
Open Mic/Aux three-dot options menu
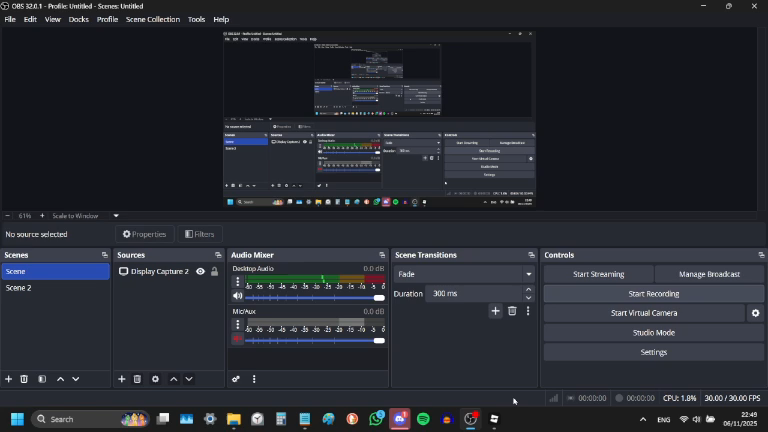point(238,324)
